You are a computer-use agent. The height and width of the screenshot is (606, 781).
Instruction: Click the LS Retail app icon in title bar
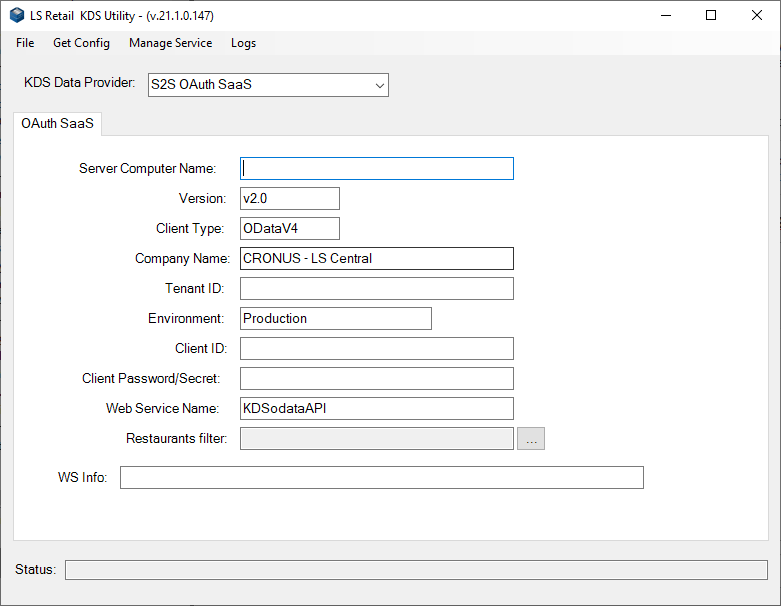(x=17, y=16)
